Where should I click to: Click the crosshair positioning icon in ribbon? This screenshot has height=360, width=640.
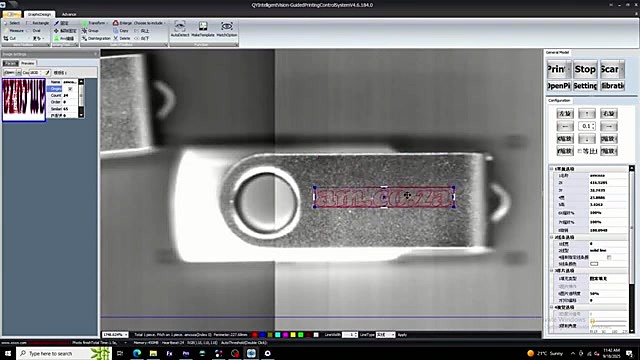(56, 31)
